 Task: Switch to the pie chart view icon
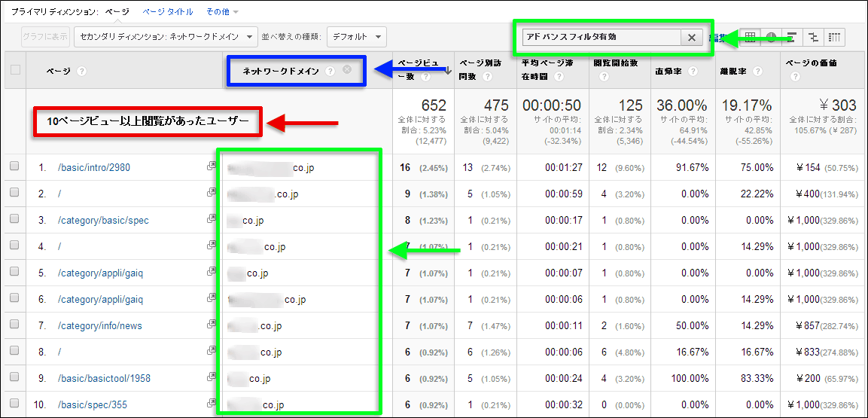771,37
